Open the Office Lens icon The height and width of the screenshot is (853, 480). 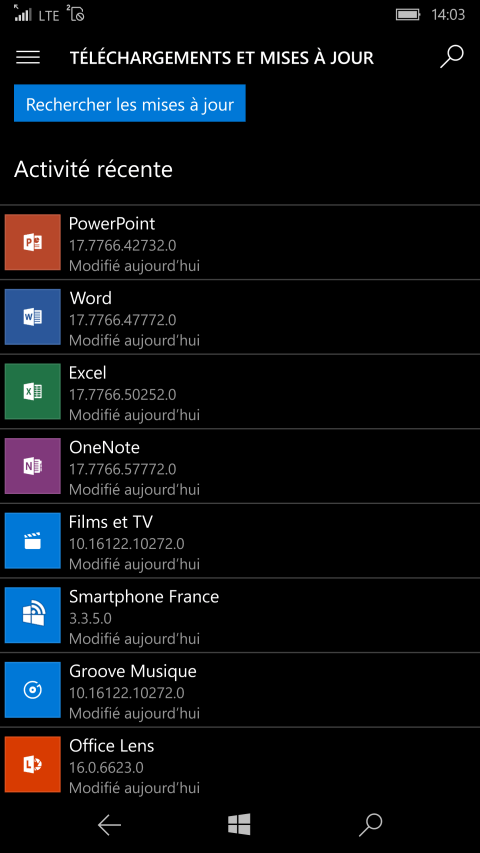[x=33, y=764]
